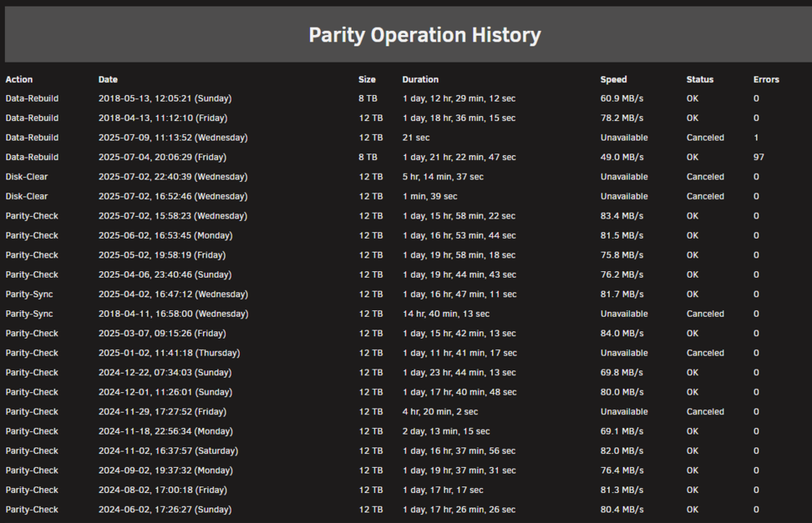Select the Date column header

(x=108, y=80)
